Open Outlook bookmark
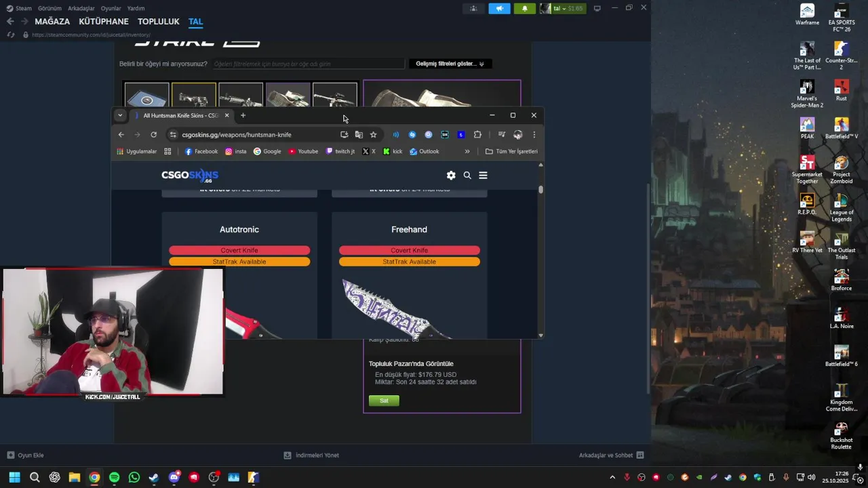868x488 pixels. 425,151
